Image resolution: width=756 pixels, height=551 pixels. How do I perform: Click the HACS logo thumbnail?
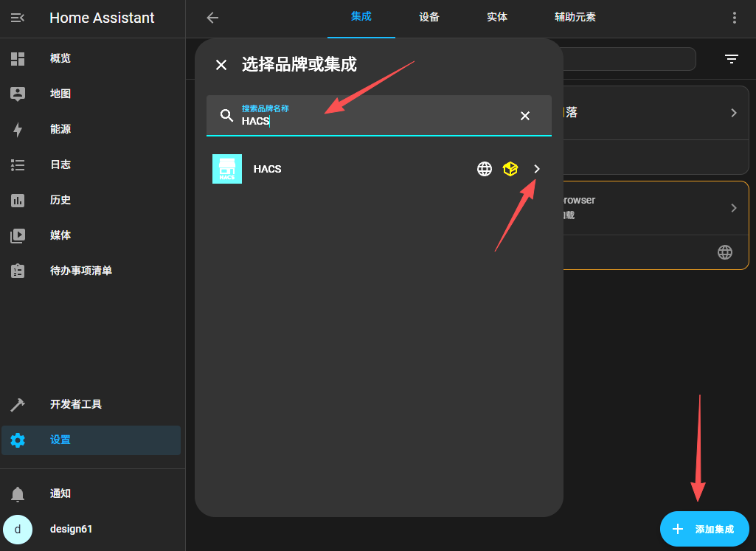[x=227, y=169]
